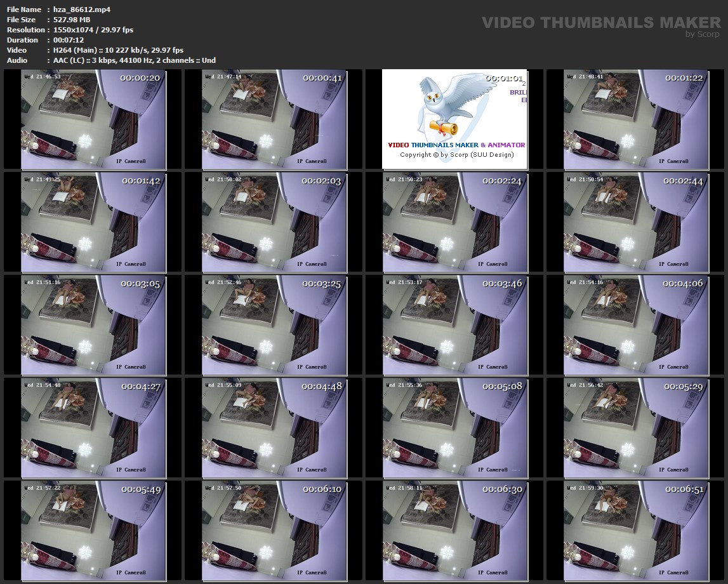
Task: Pick the frame stamped 00:06:10
Action: (274, 531)
